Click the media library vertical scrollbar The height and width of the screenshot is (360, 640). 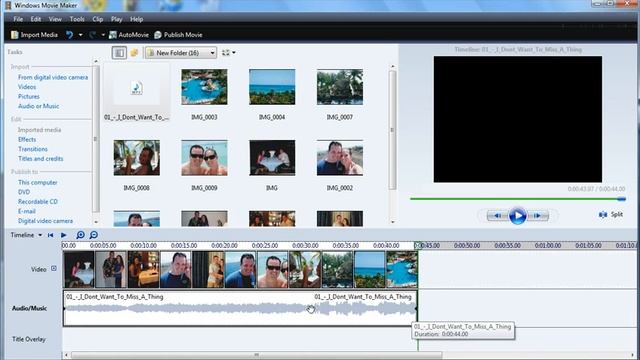tap(392, 131)
